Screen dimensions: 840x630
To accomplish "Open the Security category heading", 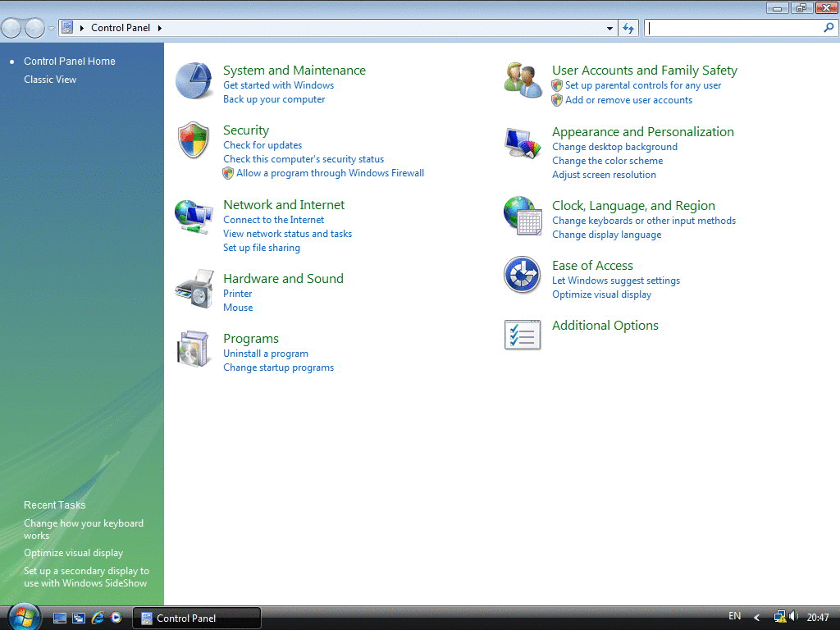I will (x=246, y=130).
